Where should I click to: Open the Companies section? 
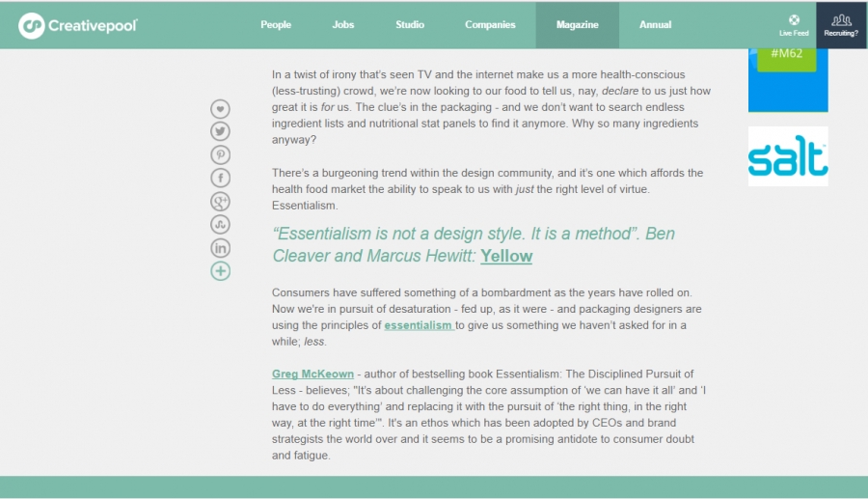tap(490, 25)
